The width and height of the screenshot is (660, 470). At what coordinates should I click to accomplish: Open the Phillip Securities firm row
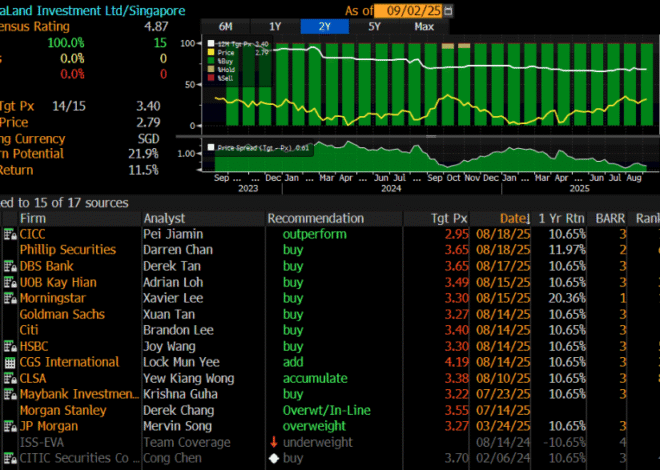tap(68, 250)
